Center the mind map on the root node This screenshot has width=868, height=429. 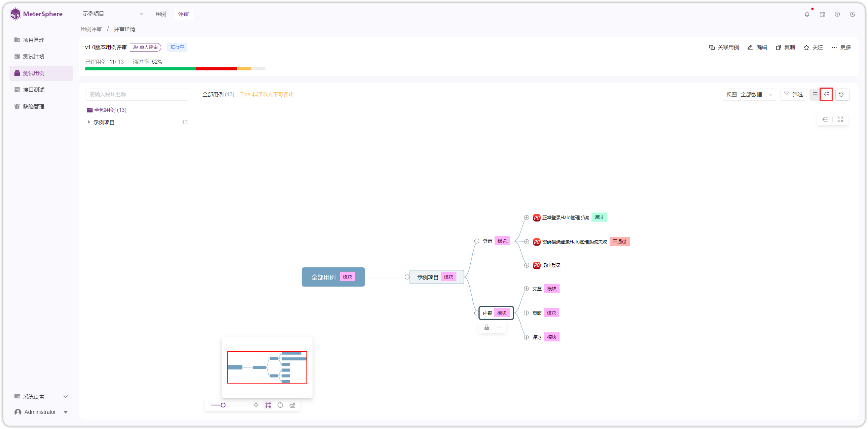click(x=280, y=405)
